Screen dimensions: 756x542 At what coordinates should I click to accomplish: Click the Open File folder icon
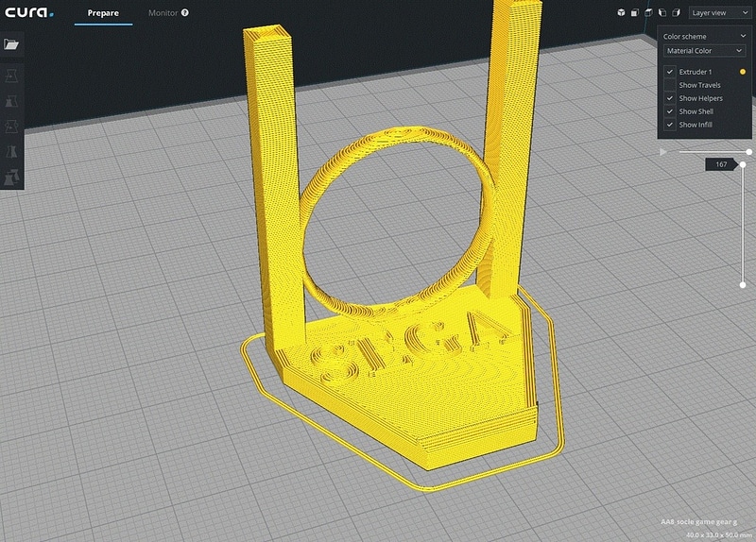pyautogui.click(x=11, y=44)
